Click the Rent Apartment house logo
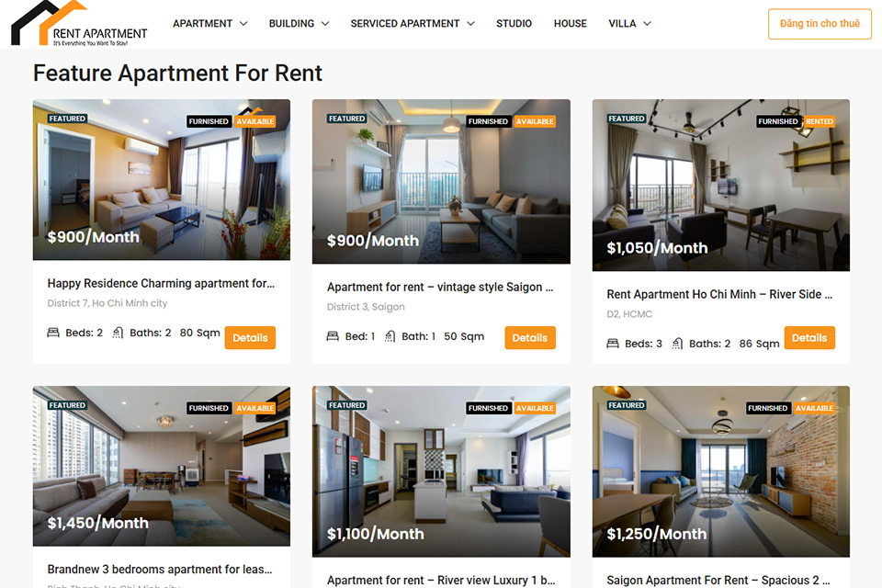The height and width of the screenshot is (588, 882). 79,23
